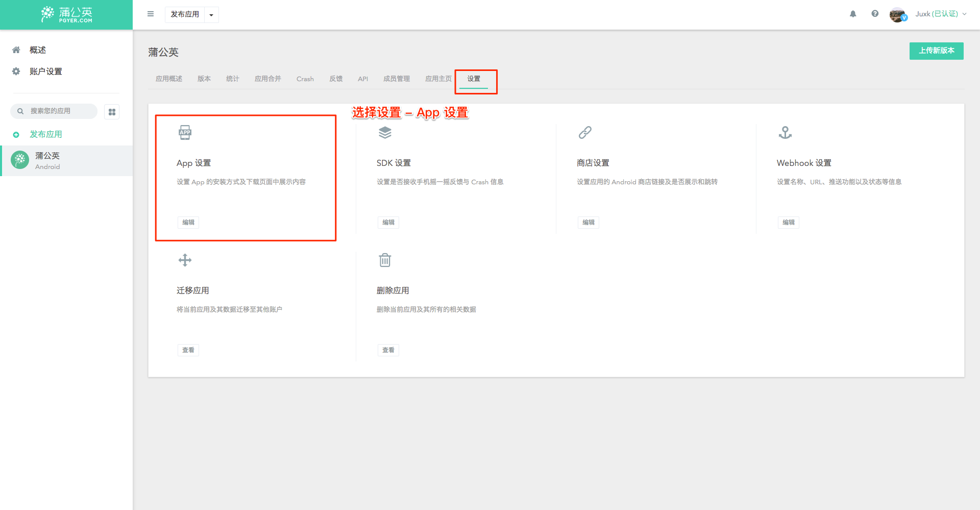Click the SDK 设置 card title

[394, 163]
